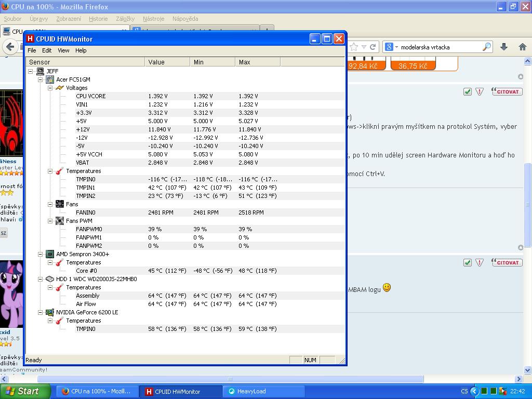Click the Voltages lightning icon
Viewport: 532px width, 399px height.
tap(60, 88)
